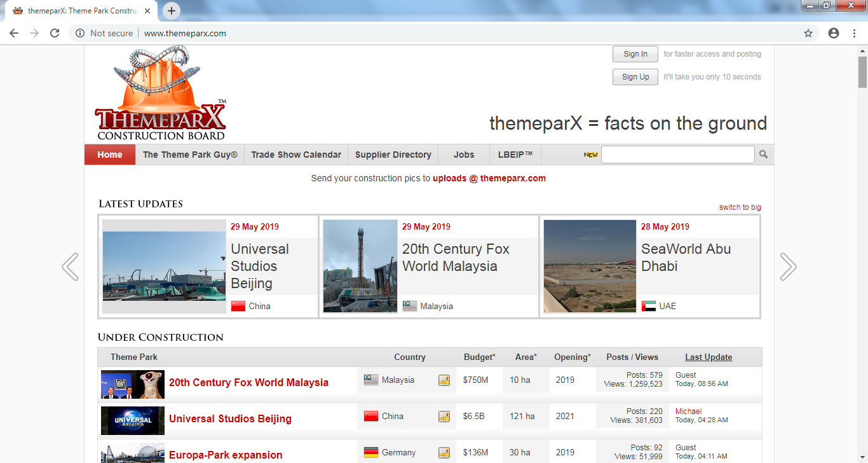Open 20th Century Fox World Malaysia card title
868x463 pixels.
pyautogui.click(x=456, y=258)
